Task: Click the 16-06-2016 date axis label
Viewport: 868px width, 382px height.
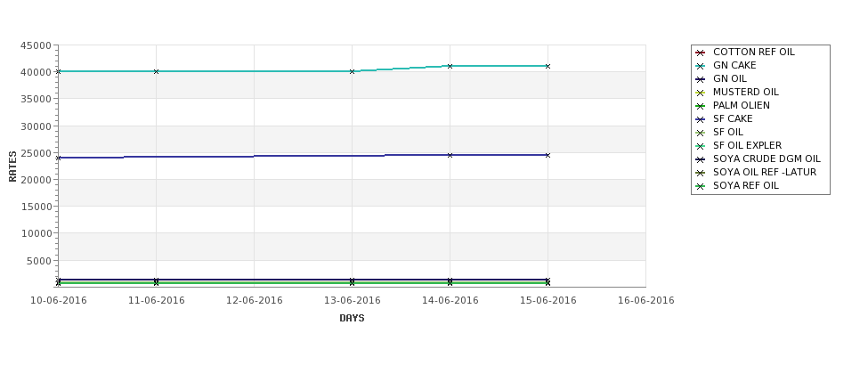Action: click(x=646, y=300)
